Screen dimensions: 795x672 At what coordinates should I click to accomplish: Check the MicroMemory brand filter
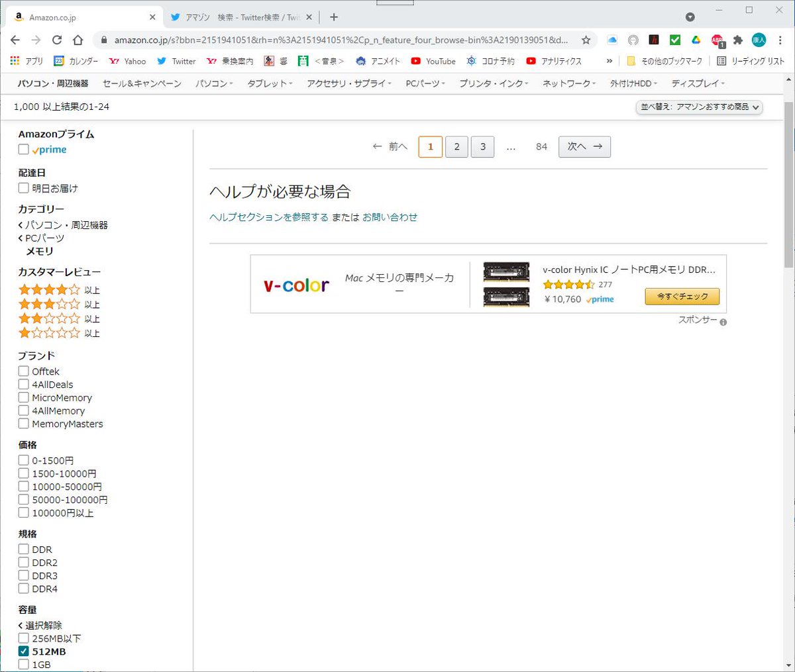(24, 398)
